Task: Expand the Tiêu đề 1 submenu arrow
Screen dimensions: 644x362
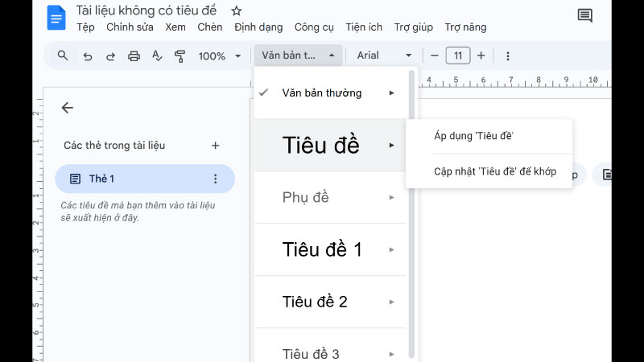Action: pyautogui.click(x=392, y=249)
